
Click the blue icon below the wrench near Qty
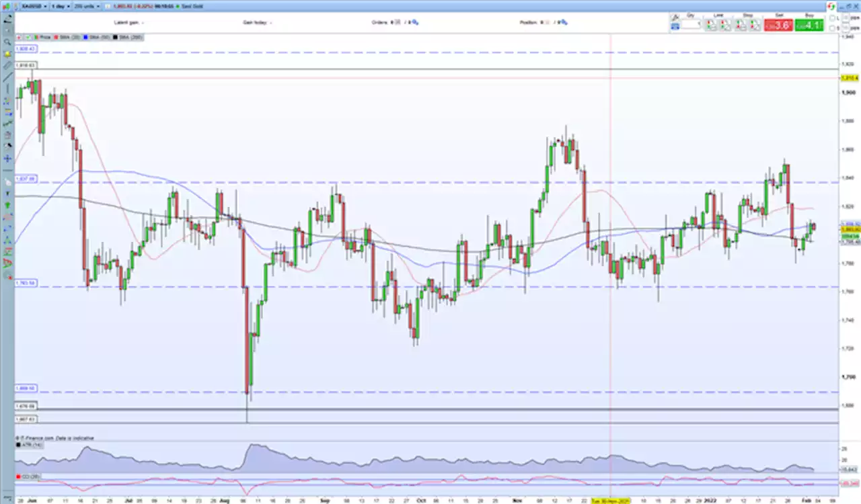pyautogui.click(x=675, y=27)
